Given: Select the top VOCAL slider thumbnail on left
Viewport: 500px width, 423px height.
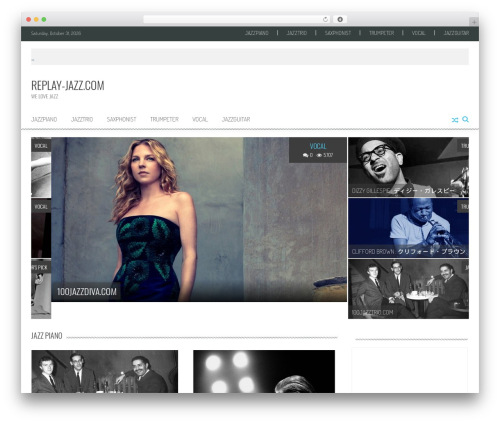Looking at the screenshot, I should (41, 167).
